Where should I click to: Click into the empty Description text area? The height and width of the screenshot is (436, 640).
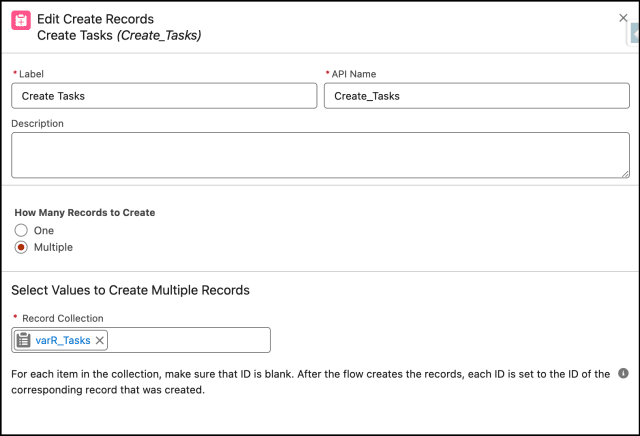320,155
